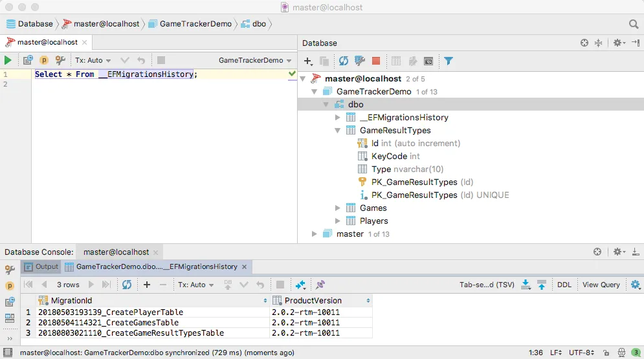Screen dimensions: 644x359
Task: Click the LF line separator in status bar
Action: click(556, 353)
